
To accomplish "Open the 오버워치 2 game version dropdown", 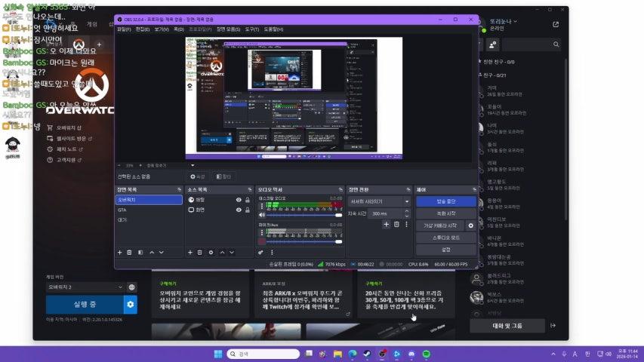I will tap(84, 287).
